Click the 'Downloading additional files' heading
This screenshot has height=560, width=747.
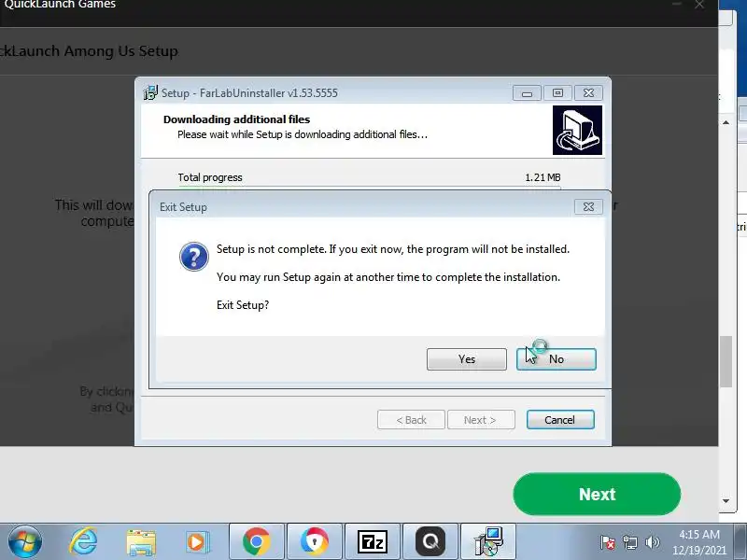(x=237, y=119)
